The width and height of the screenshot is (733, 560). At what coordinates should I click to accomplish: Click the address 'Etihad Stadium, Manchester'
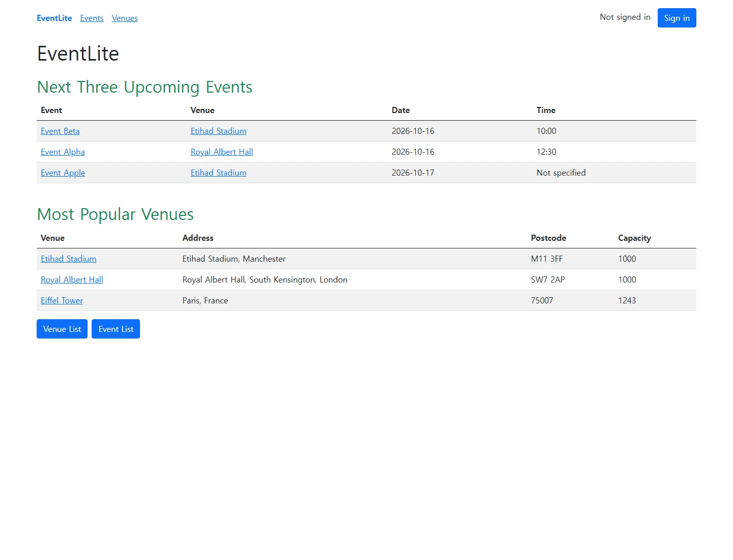[234, 259]
